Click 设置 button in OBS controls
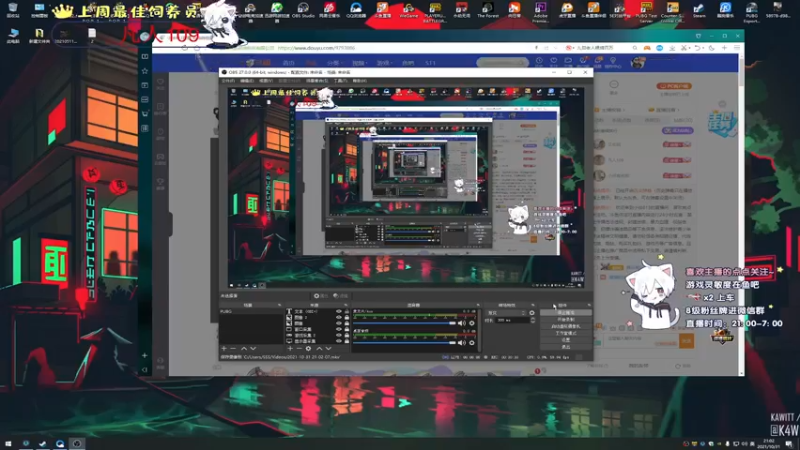Image resolution: width=800 pixels, height=450 pixels. 566,340
